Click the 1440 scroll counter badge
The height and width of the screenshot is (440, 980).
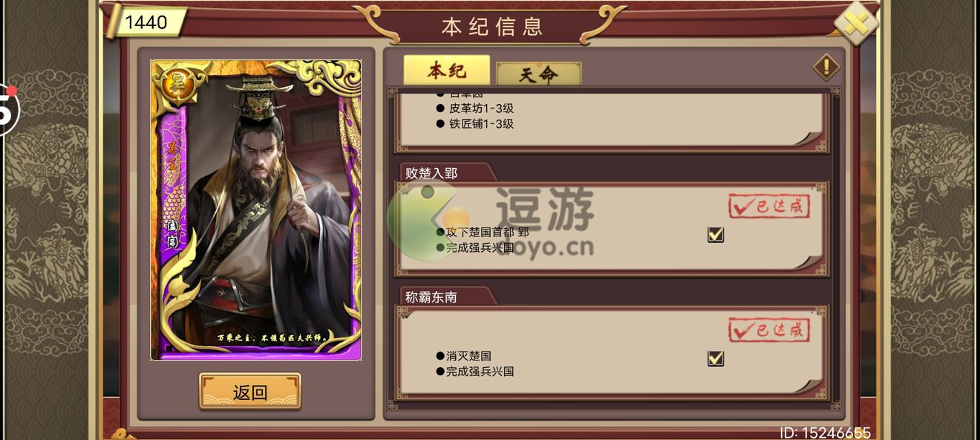pyautogui.click(x=146, y=22)
